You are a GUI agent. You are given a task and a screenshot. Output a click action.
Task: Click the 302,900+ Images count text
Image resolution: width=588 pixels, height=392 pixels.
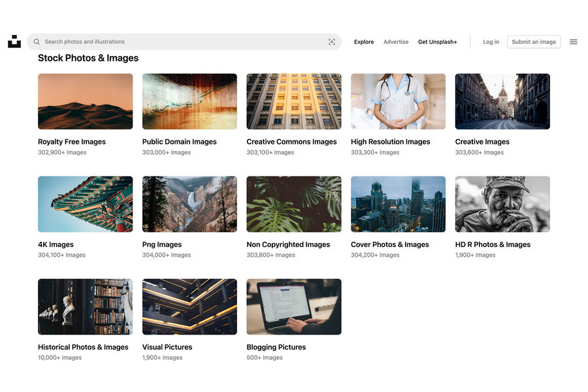[x=62, y=152]
